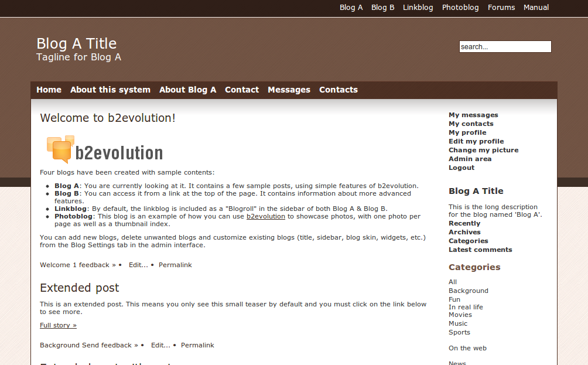The width and height of the screenshot is (588, 365).
Task: Open Photoblog from the top bar
Action: (460, 8)
